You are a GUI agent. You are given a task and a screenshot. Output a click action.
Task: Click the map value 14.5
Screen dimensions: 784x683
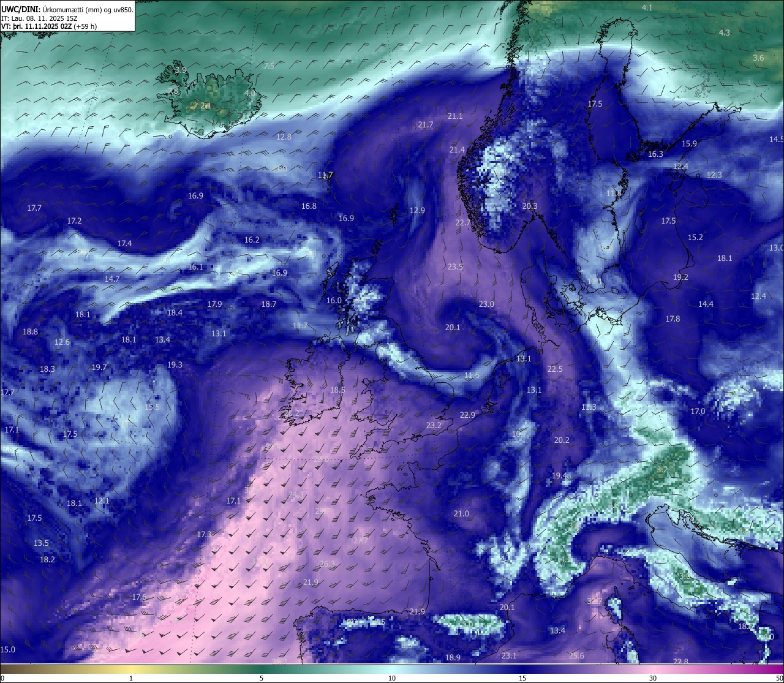(776, 139)
